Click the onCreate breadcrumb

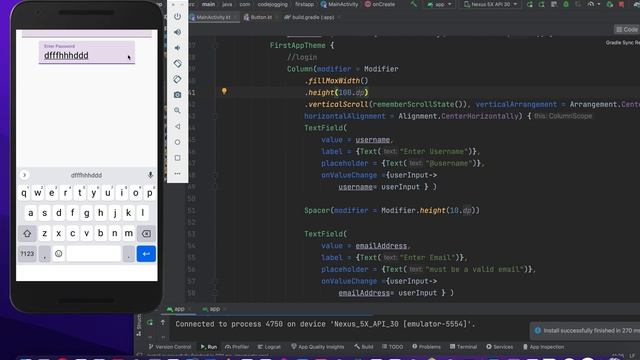(x=380, y=4)
